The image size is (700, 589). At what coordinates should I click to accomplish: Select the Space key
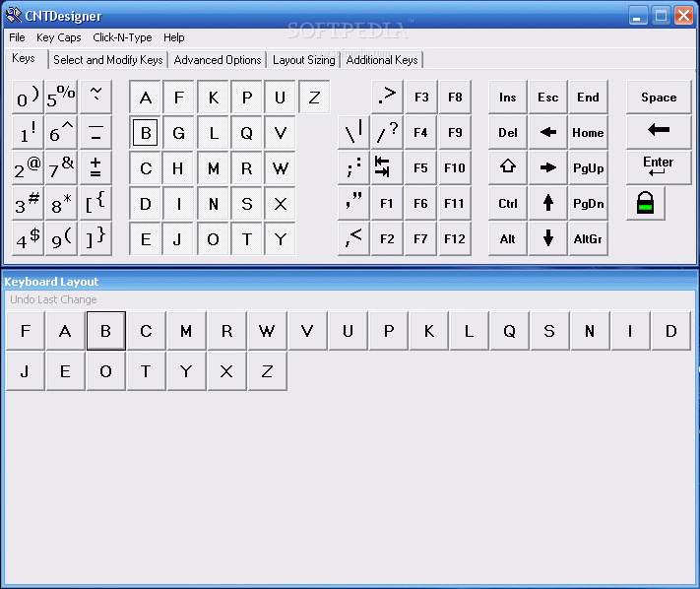659,97
